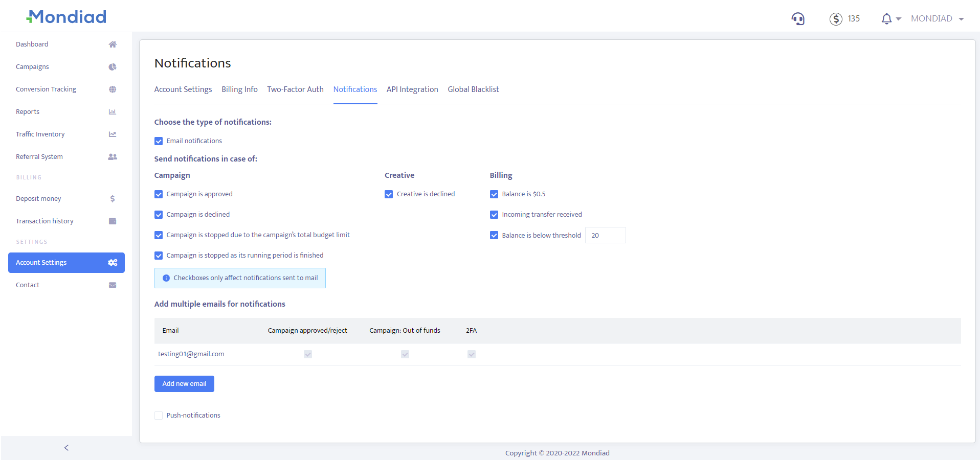Click the Campaigns pie chart icon
The image size is (980, 460).
pos(113,67)
